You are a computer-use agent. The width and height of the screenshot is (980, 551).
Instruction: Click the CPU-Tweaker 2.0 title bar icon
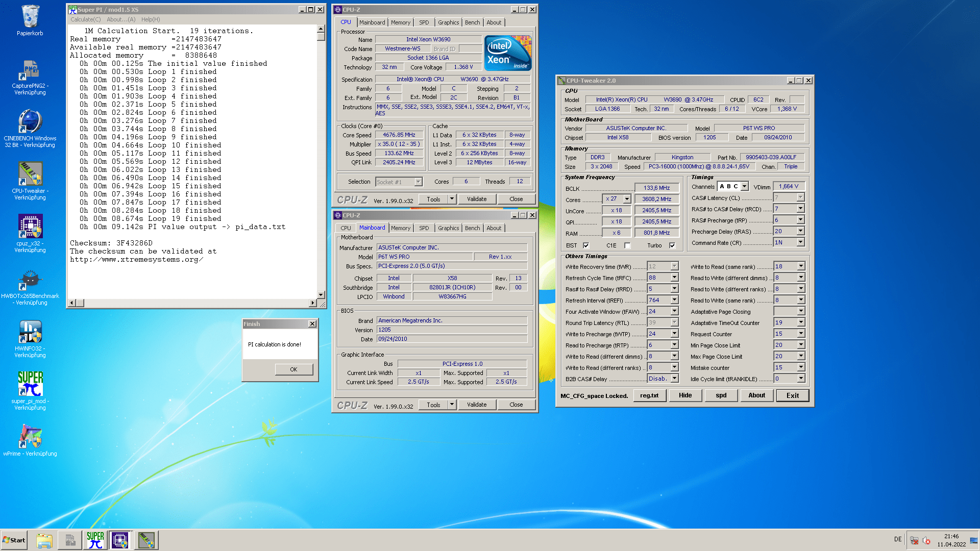[562, 81]
